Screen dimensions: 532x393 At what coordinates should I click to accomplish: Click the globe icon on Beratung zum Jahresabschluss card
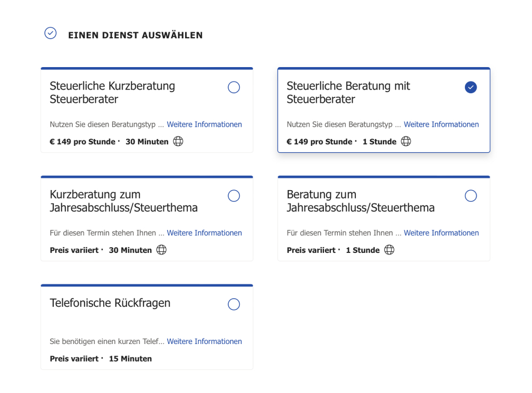tap(388, 250)
